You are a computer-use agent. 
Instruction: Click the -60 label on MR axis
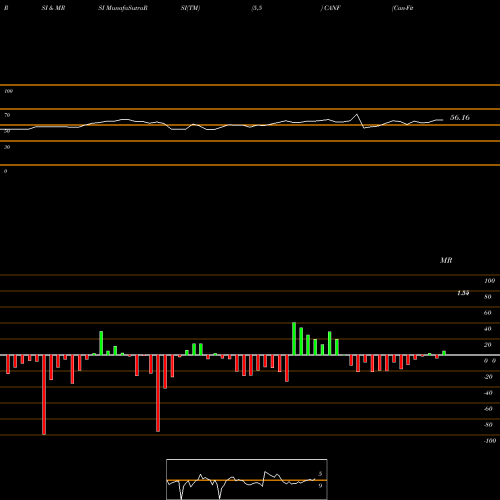point(488,409)
